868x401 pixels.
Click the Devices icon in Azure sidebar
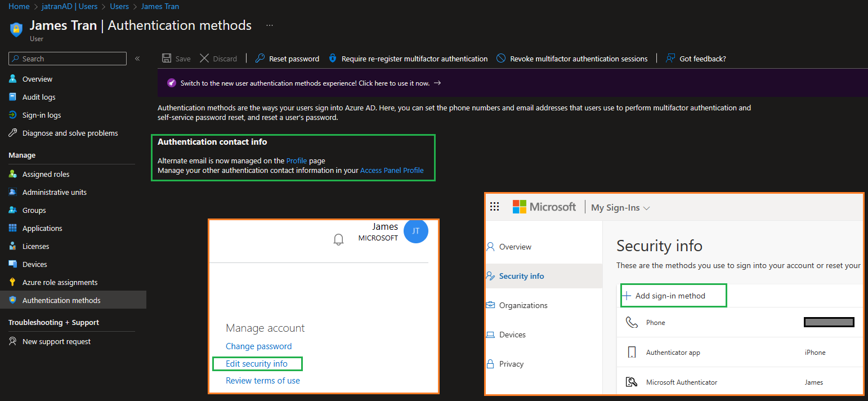point(13,264)
